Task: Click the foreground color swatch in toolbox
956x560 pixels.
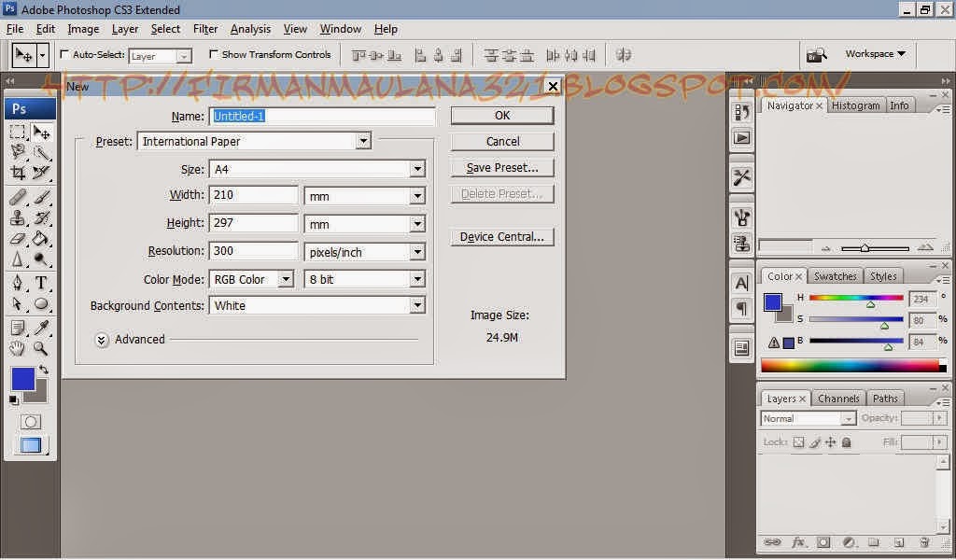Action: point(23,379)
